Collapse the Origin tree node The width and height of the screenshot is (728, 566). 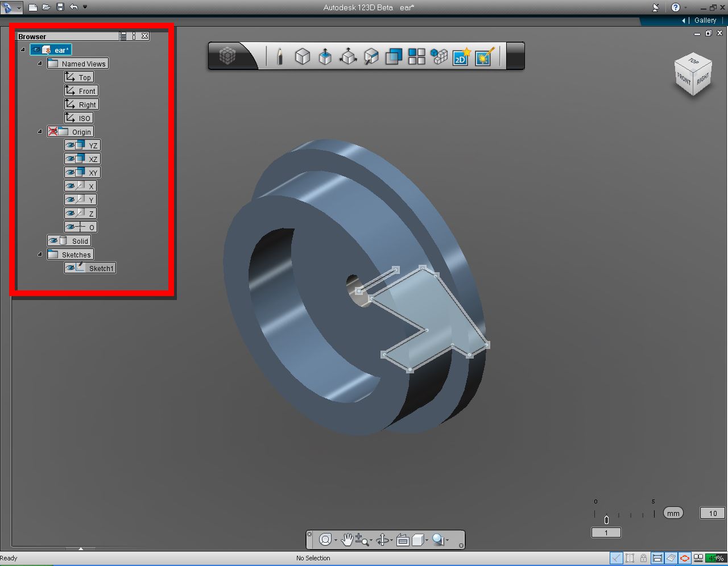coord(40,131)
